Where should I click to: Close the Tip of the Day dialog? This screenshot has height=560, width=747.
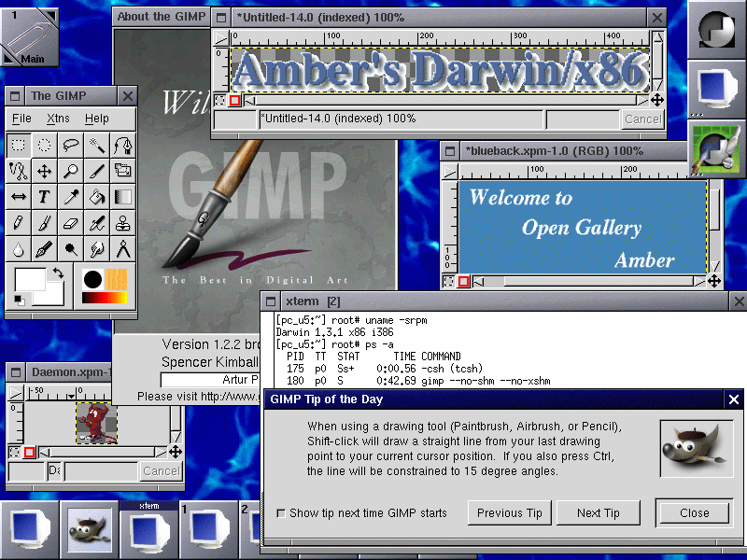click(x=694, y=512)
